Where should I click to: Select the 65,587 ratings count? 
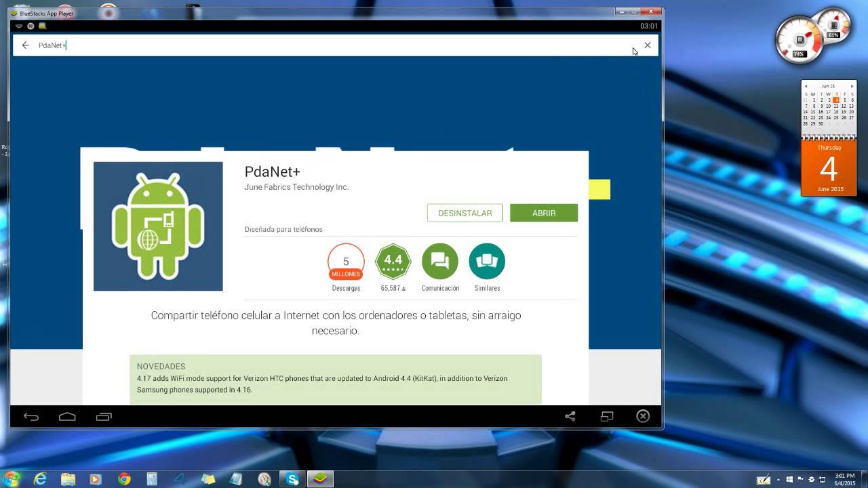(x=393, y=288)
